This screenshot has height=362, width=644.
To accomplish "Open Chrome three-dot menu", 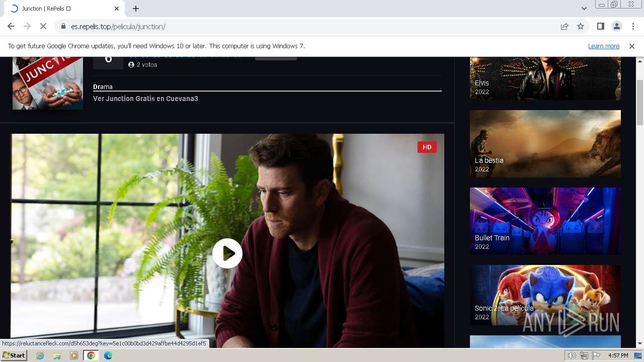I will (633, 26).
